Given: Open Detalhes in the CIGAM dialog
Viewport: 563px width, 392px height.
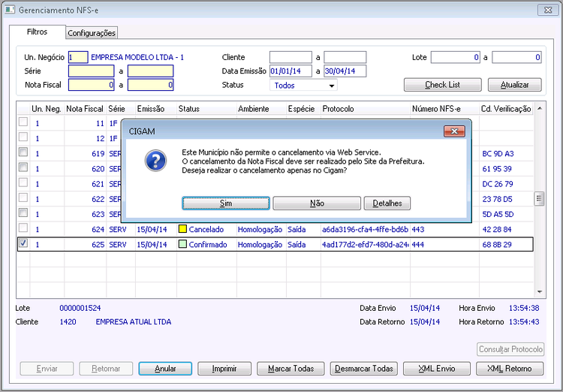Looking at the screenshot, I should coord(387,203).
